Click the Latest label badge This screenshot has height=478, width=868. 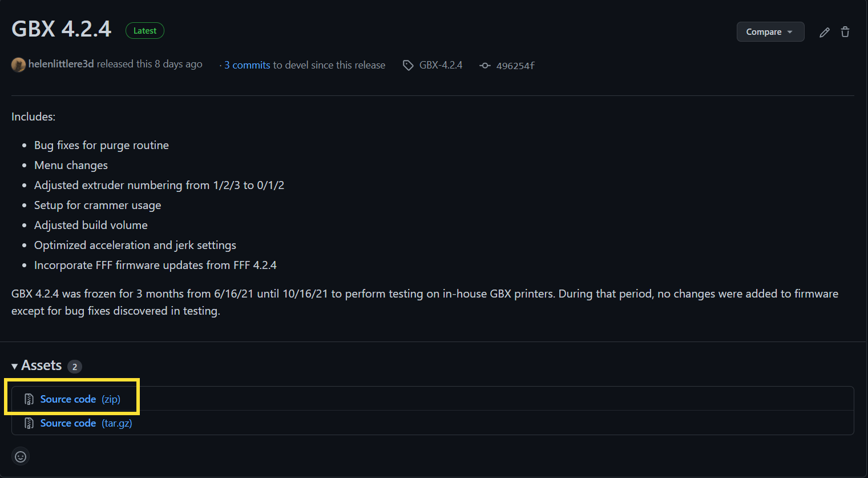click(x=145, y=31)
